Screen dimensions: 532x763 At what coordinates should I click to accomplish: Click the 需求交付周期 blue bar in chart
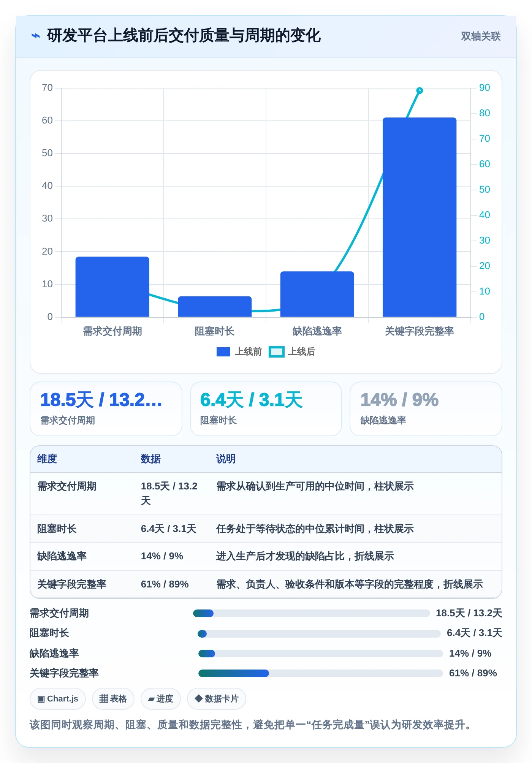tap(112, 287)
